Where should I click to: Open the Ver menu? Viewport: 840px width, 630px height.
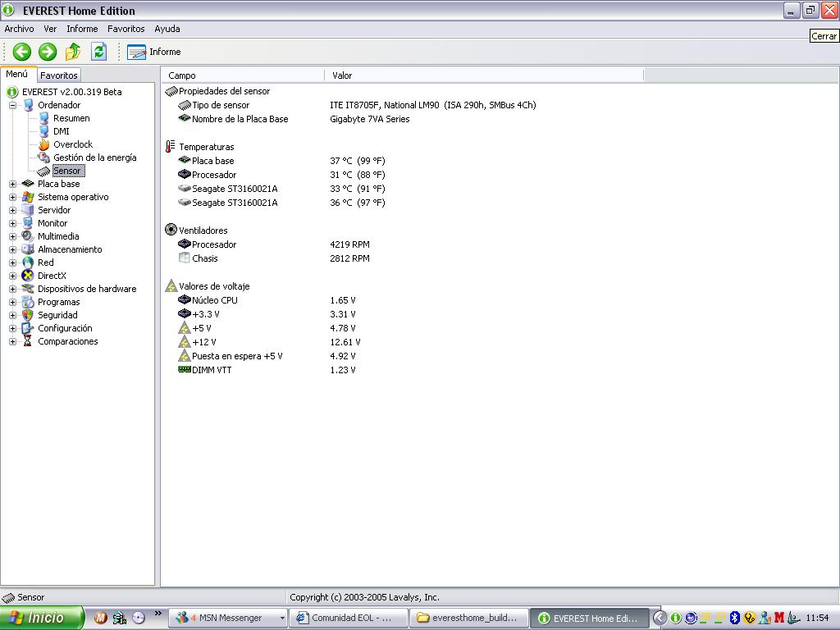50,29
